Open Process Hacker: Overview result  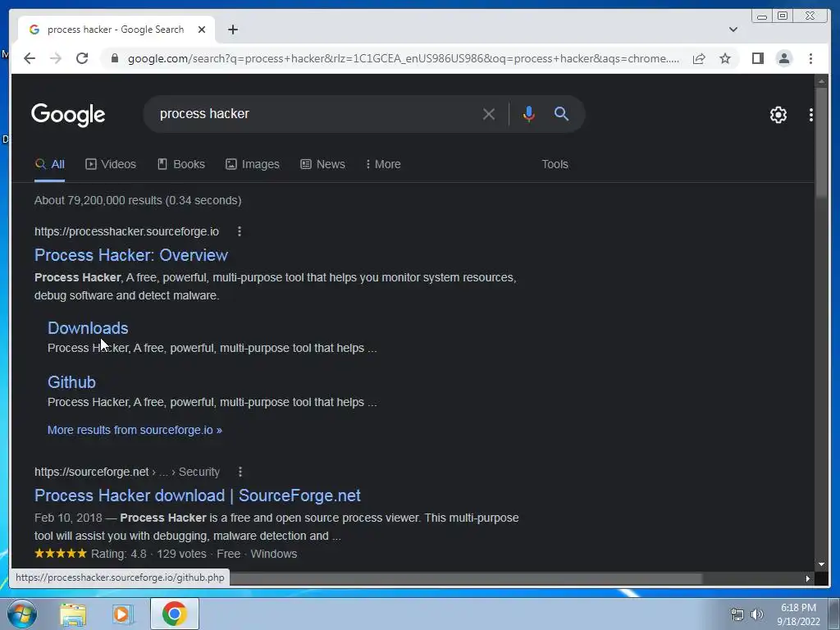(x=131, y=255)
